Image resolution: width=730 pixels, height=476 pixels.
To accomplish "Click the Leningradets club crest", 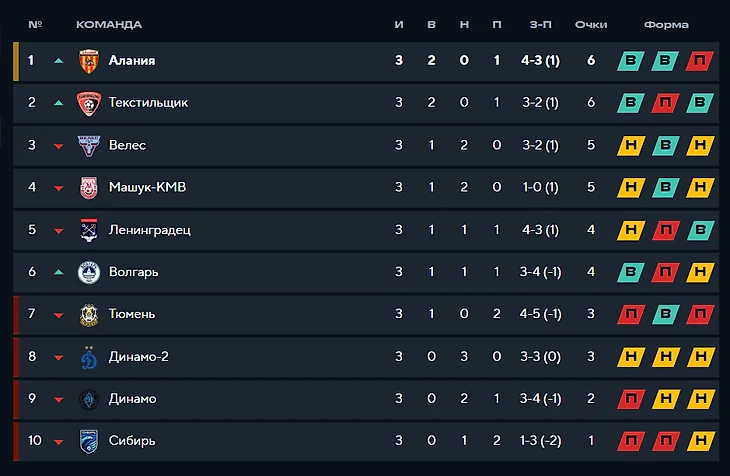I will tap(89, 230).
